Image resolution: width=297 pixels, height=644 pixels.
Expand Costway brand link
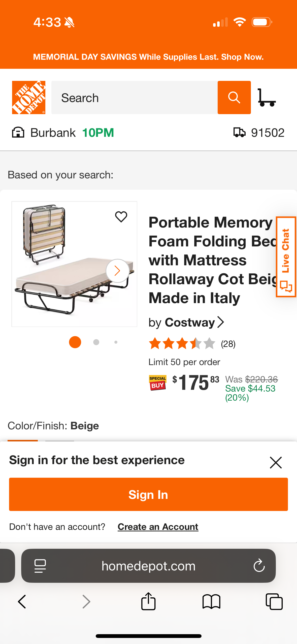tap(186, 322)
